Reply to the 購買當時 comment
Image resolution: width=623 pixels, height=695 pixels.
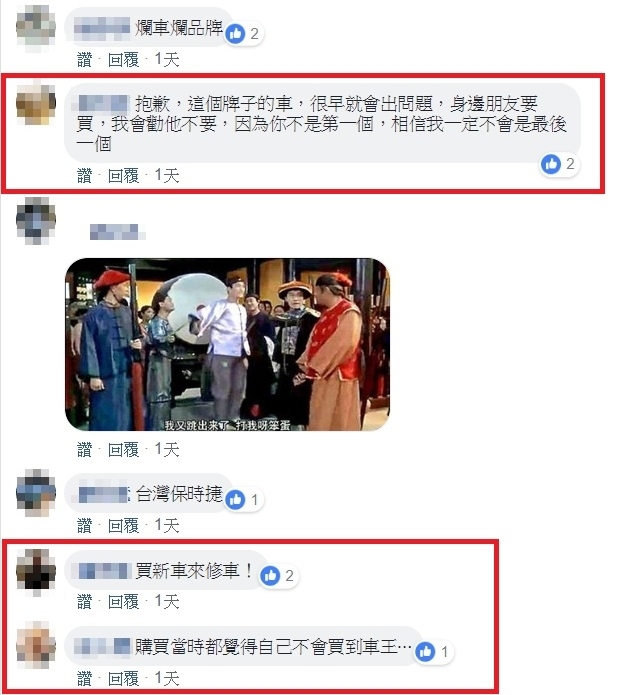pyautogui.click(x=124, y=678)
